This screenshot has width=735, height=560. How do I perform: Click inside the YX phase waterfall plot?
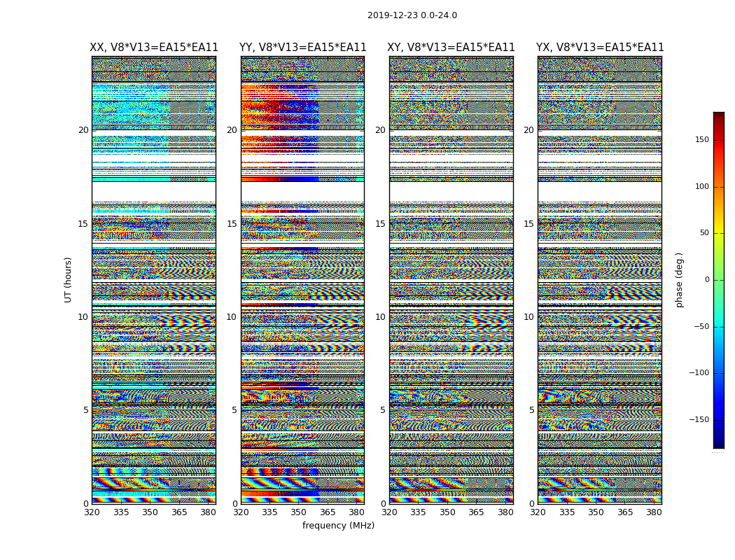(600, 280)
